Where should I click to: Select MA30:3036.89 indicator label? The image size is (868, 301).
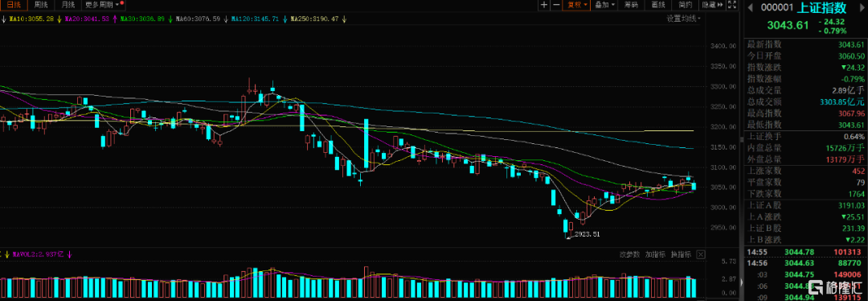pyautogui.click(x=143, y=19)
